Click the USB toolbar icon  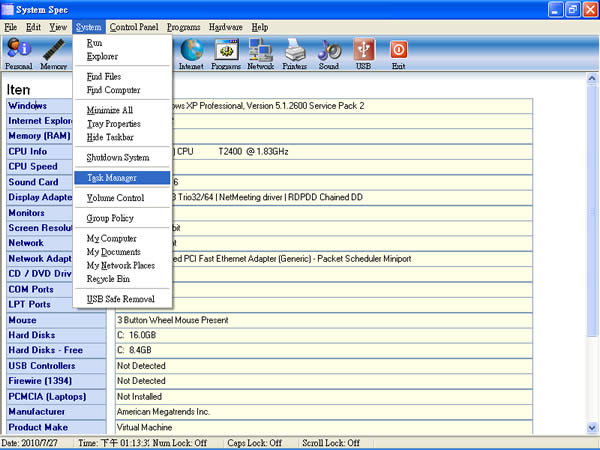coord(364,54)
